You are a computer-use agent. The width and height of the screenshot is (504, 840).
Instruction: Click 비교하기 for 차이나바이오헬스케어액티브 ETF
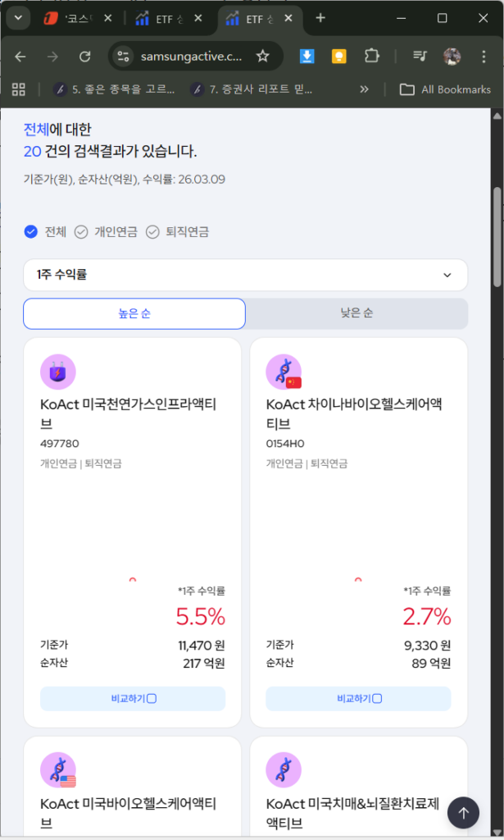pos(358,699)
